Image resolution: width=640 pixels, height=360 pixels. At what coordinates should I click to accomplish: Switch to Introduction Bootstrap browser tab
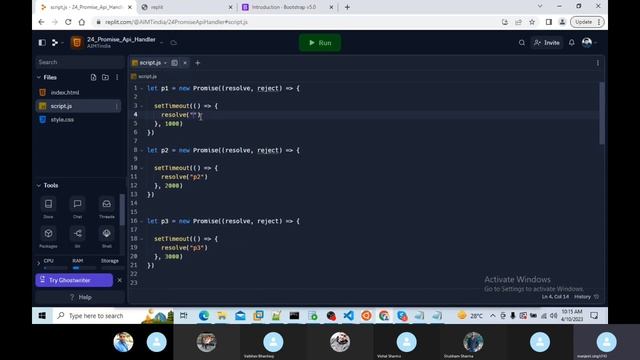click(x=288, y=7)
